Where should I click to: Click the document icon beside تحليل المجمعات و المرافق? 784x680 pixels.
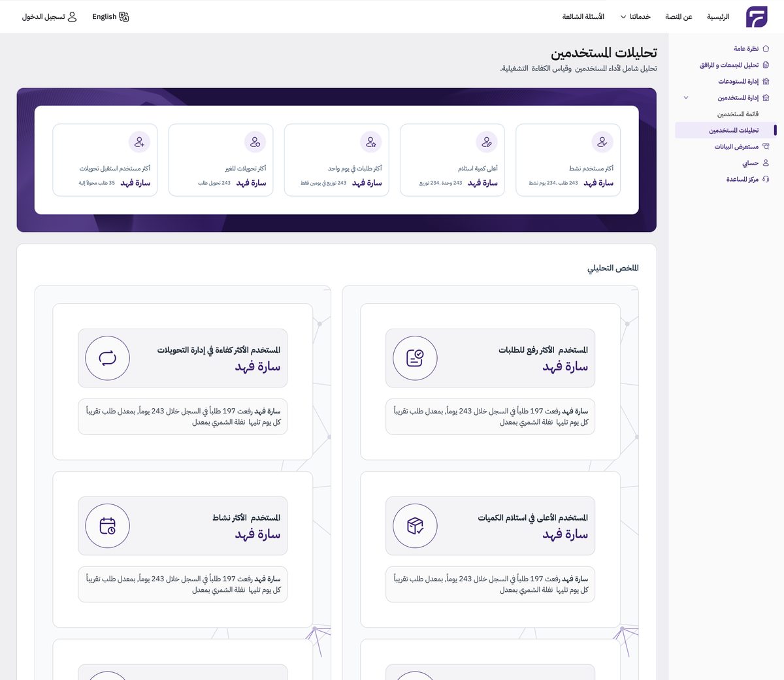click(766, 65)
